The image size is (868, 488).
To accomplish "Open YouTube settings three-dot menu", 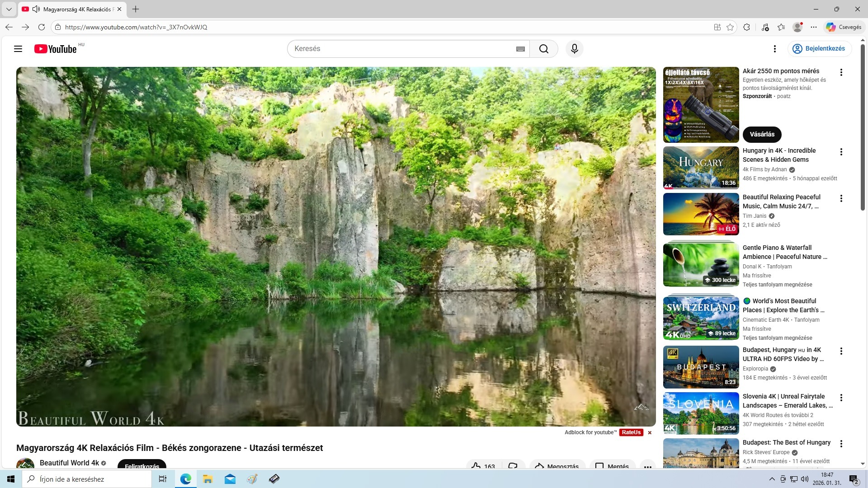I will coord(775,49).
